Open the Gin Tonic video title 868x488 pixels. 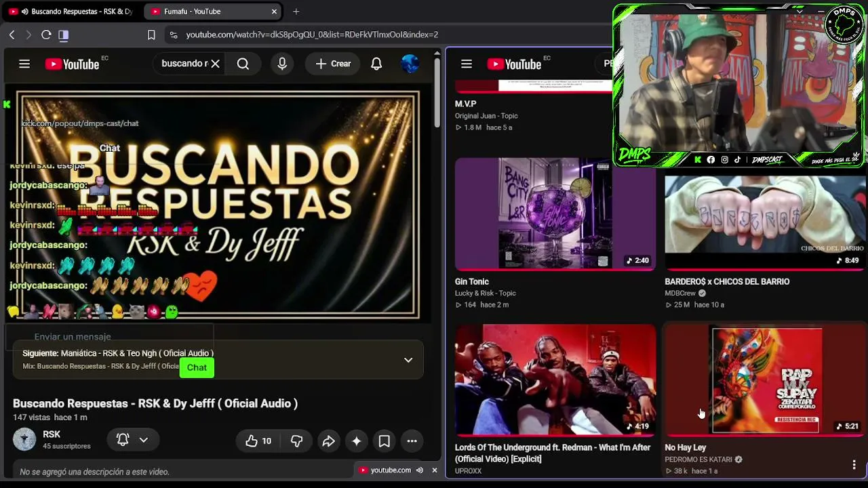point(472,281)
